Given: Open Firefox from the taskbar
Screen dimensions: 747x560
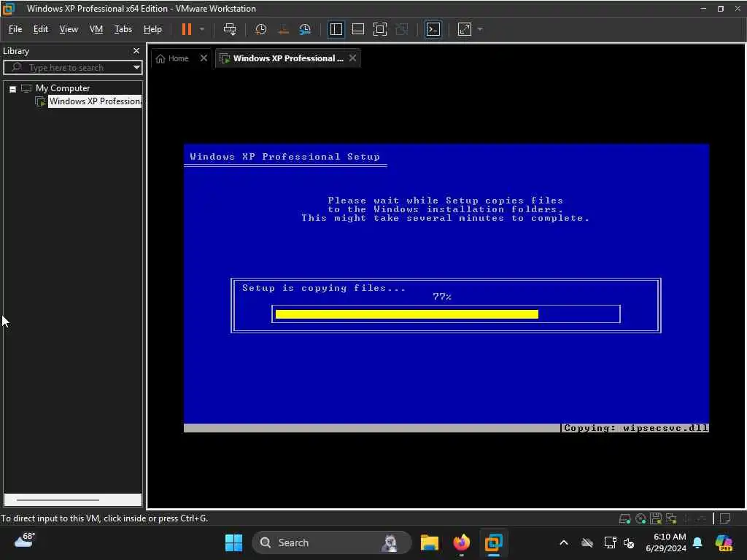Looking at the screenshot, I should coord(461,542).
